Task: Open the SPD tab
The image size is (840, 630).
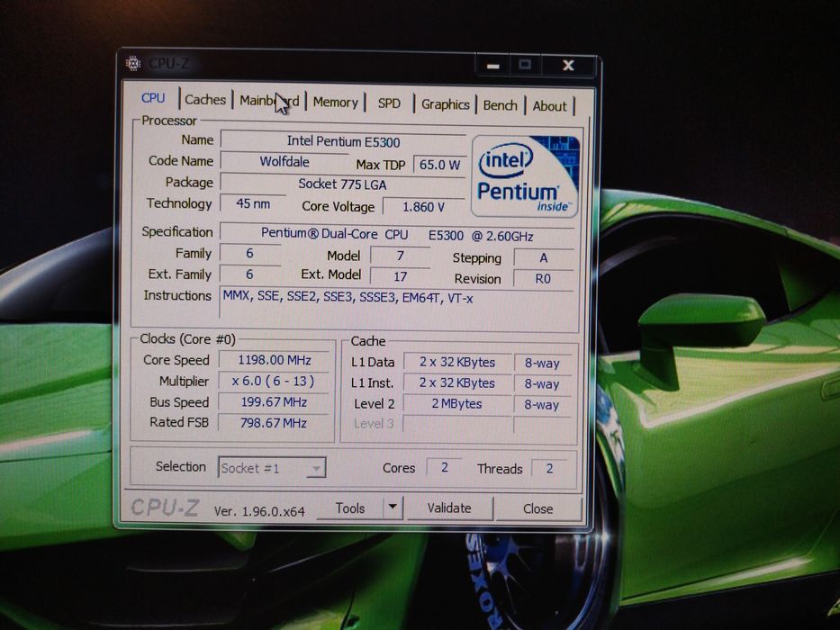Action: point(389,103)
